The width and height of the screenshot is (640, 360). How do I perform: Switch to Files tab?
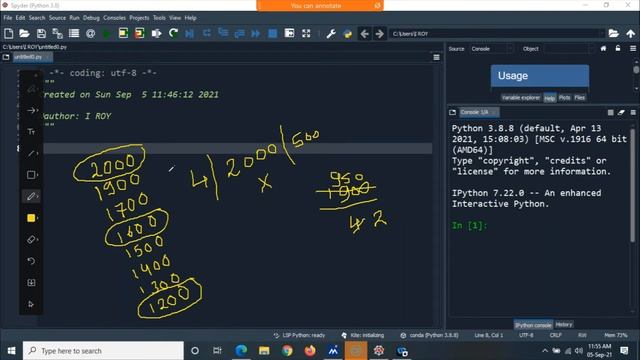pos(580,98)
